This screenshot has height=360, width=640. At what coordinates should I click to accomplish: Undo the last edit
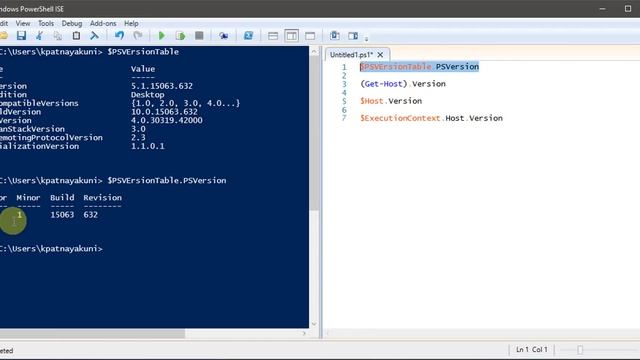pyautogui.click(x=119, y=36)
